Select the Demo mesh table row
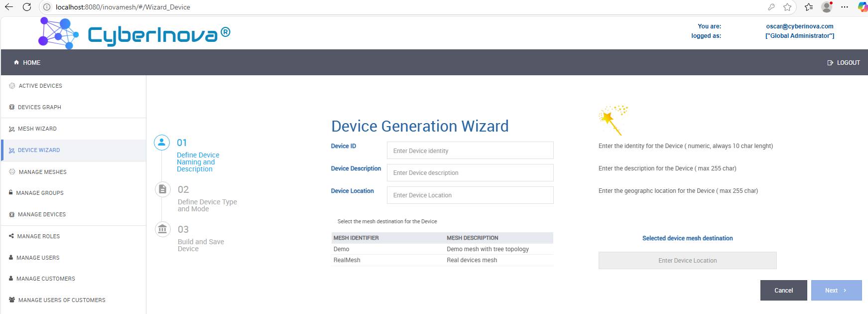The image size is (868, 314). click(442, 249)
